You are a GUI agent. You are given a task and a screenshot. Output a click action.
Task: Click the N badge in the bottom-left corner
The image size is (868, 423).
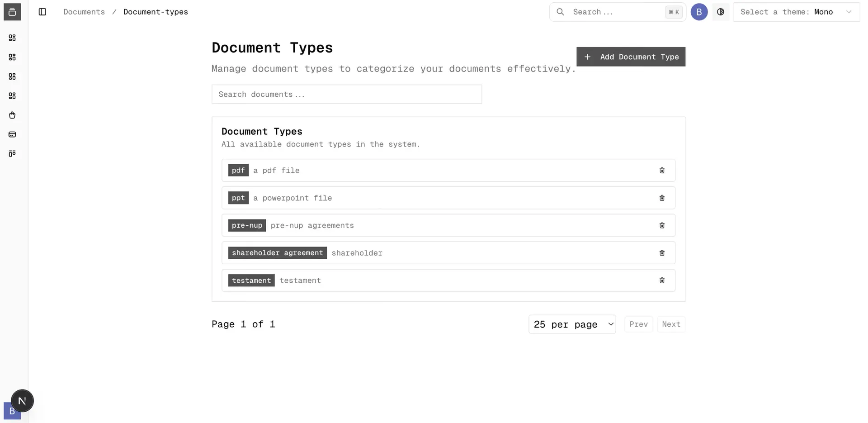click(22, 401)
